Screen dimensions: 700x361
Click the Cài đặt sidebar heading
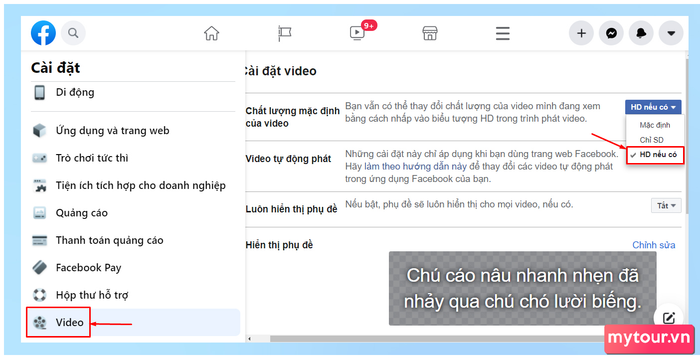(55, 68)
